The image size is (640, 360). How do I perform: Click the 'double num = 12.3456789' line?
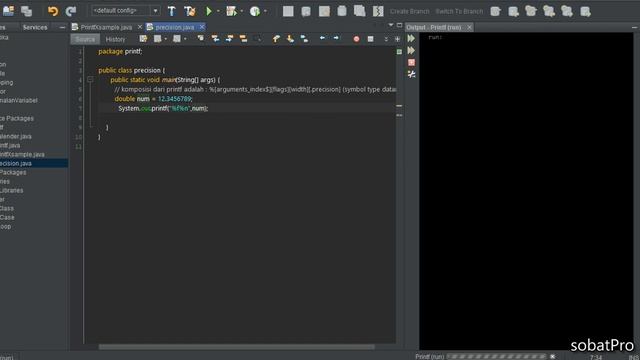pos(153,99)
